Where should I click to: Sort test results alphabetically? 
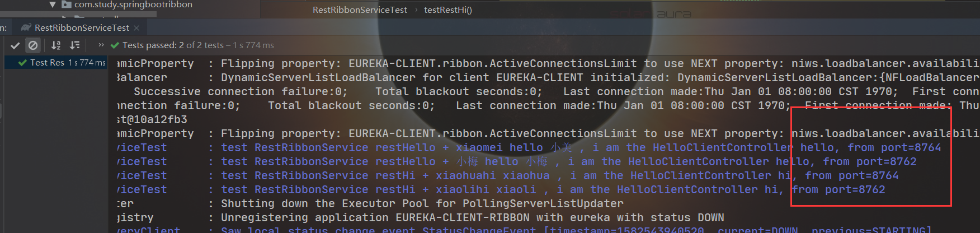(x=56, y=45)
